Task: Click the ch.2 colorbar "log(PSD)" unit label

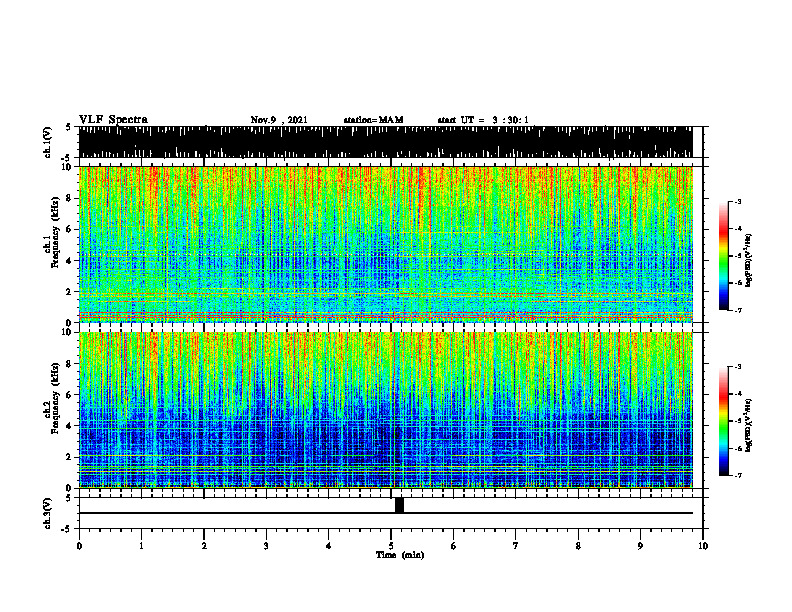Action: pyautogui.click(x=749, y=424)
